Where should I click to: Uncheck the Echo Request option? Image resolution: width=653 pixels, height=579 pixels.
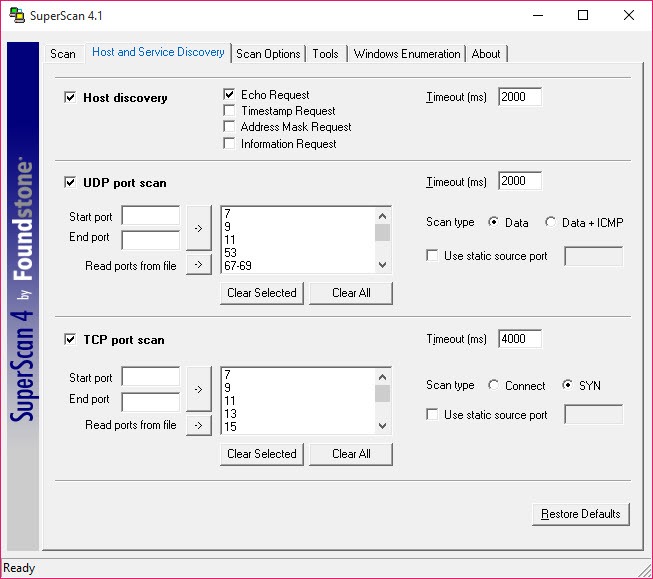click(x=229, y=94)
